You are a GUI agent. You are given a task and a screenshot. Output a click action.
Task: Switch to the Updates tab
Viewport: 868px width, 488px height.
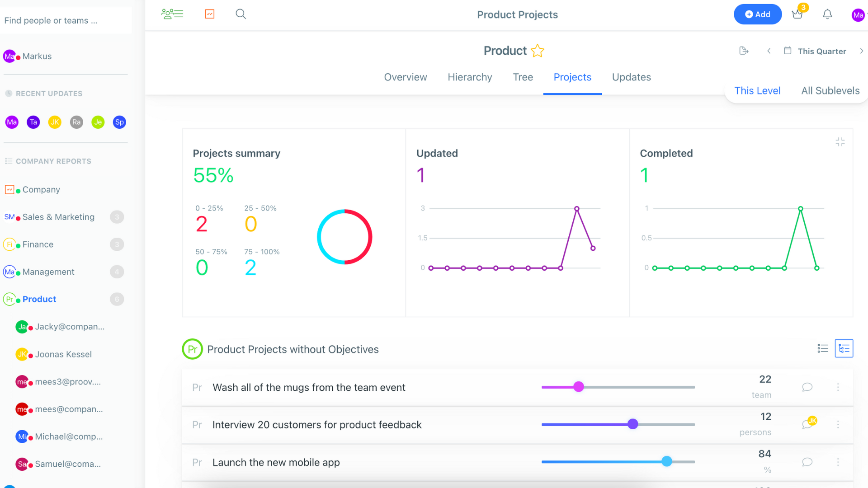pyautogui.click(x=631, y=77)
